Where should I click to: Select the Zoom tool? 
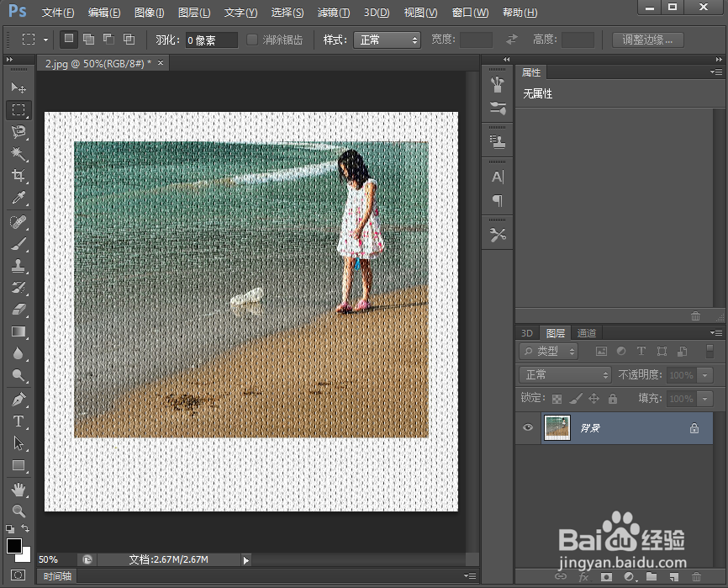pos(18,511)
